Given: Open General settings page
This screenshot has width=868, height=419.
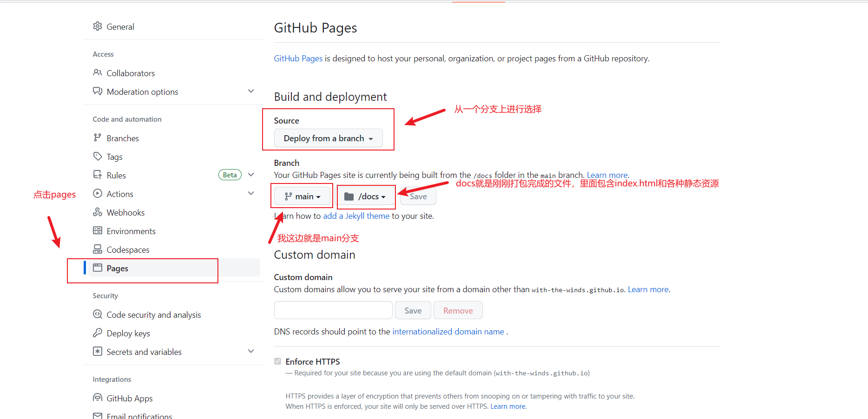Looking at the screenshot, I should [x=120, y=26].
